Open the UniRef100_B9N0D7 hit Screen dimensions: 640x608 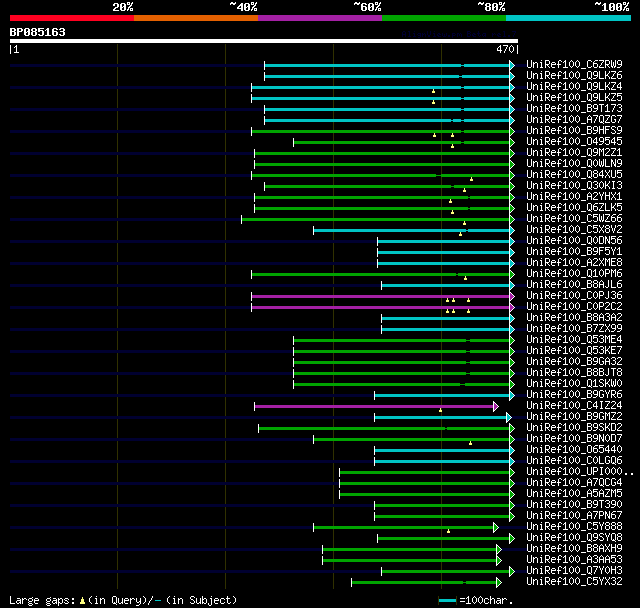click(574, 439)
